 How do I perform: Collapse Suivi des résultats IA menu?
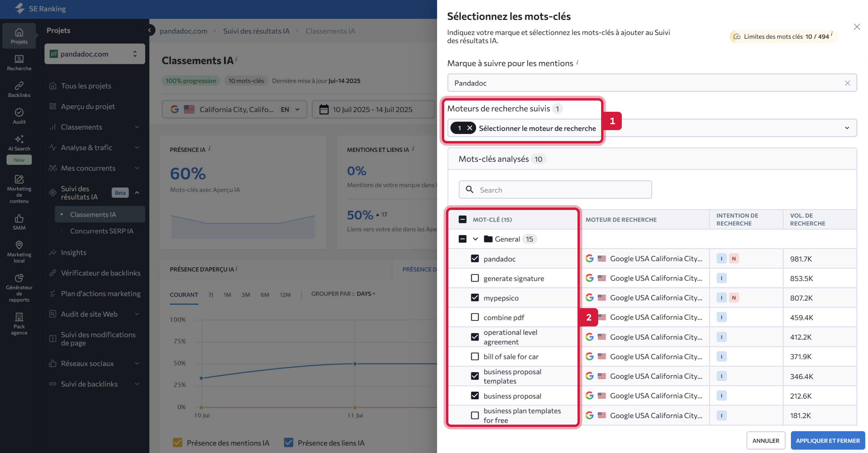137,192
